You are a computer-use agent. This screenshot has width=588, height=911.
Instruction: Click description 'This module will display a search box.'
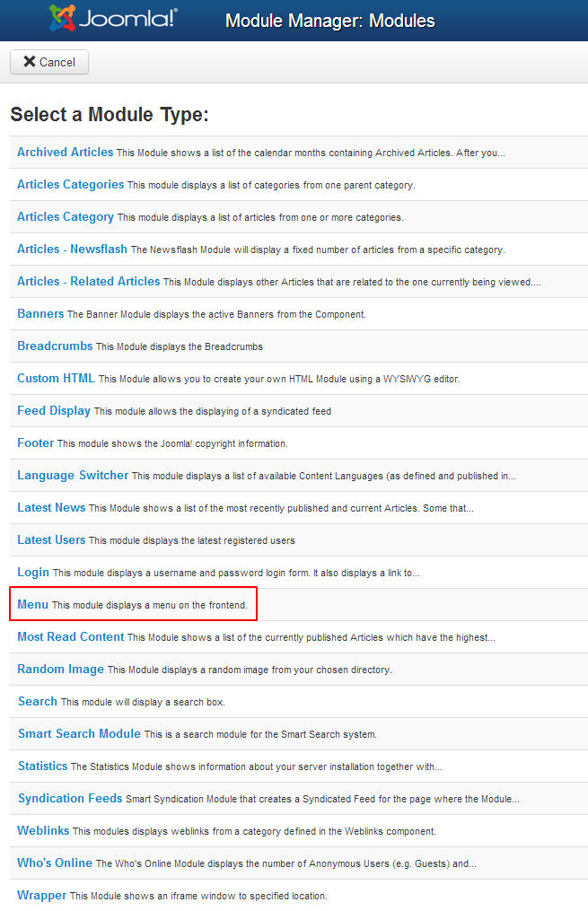(x=143, y=703)
